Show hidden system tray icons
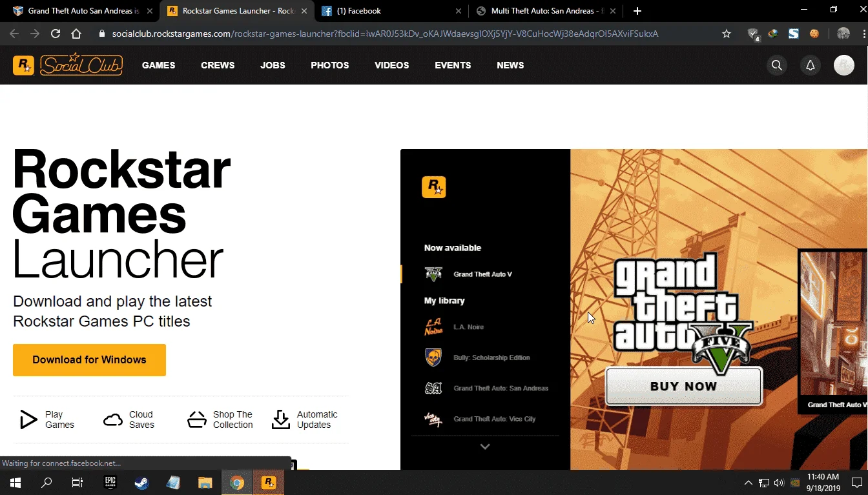 pos(749,482)
